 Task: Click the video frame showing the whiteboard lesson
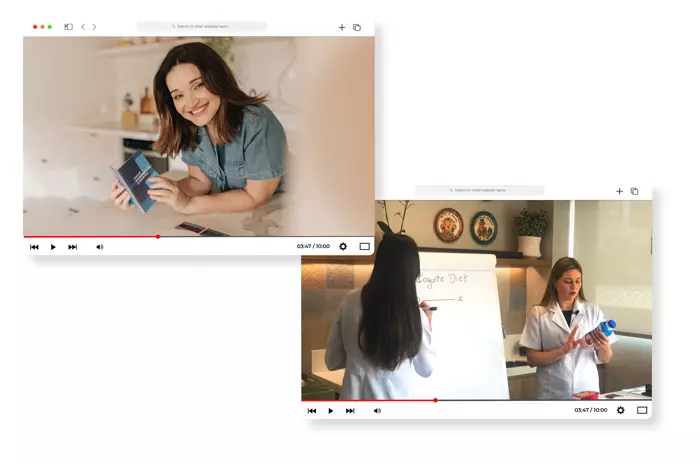point(476,300)
